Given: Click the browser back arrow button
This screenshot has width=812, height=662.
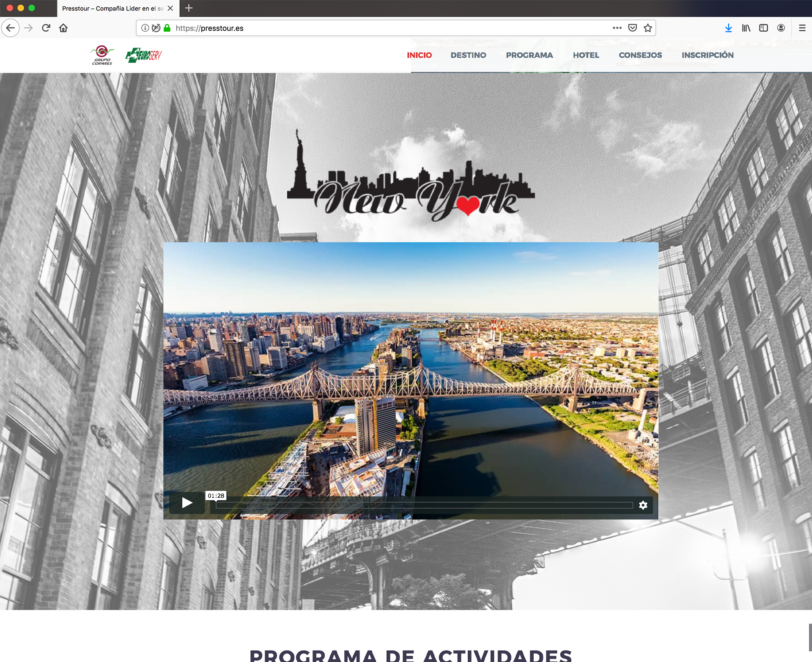Looking at the screenshot, I should coord(11,28).
